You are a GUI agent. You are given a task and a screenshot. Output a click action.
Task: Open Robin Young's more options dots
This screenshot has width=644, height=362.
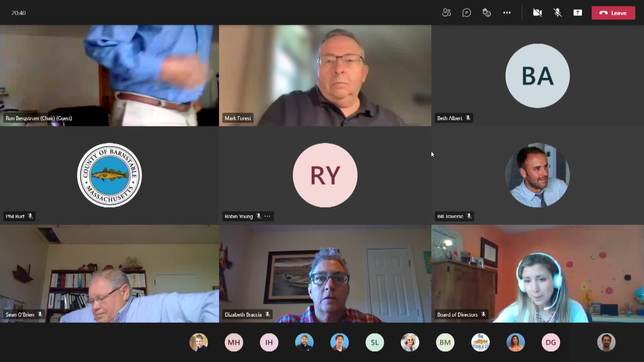(267, 216)
